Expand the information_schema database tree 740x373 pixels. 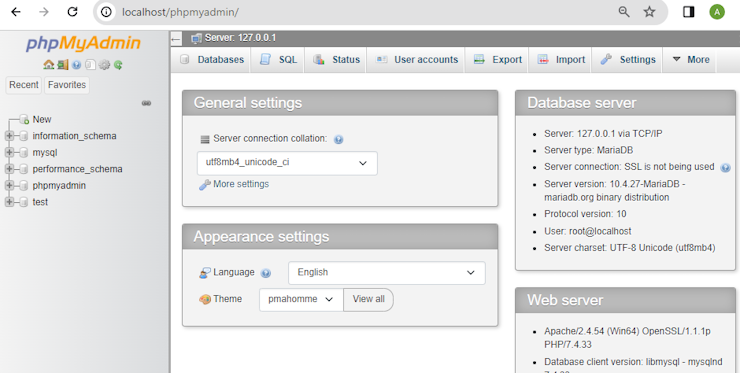point(9,136)
